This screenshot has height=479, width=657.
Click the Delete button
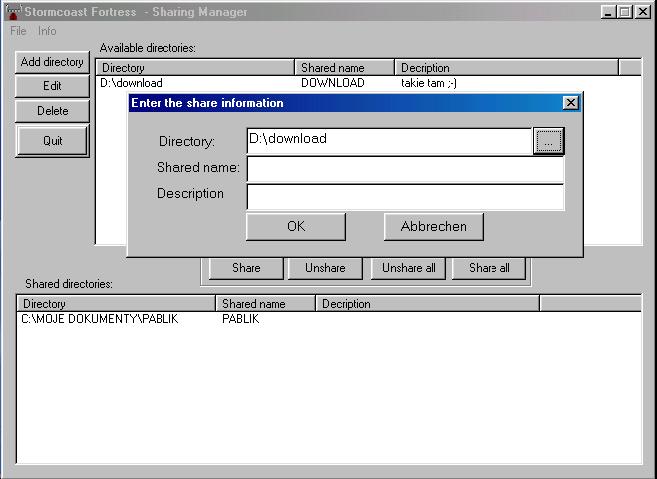pyautogui.click(x=52, y=111)
